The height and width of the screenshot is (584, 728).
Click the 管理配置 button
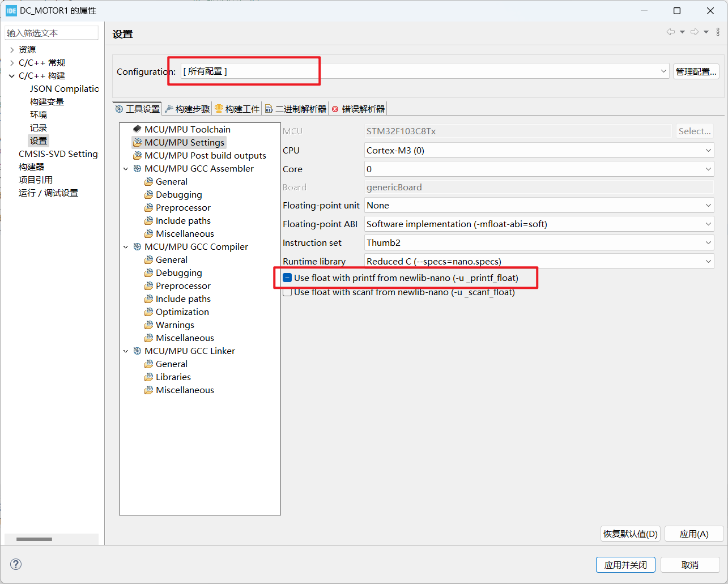pyautogui.click(x=696, y=71)
